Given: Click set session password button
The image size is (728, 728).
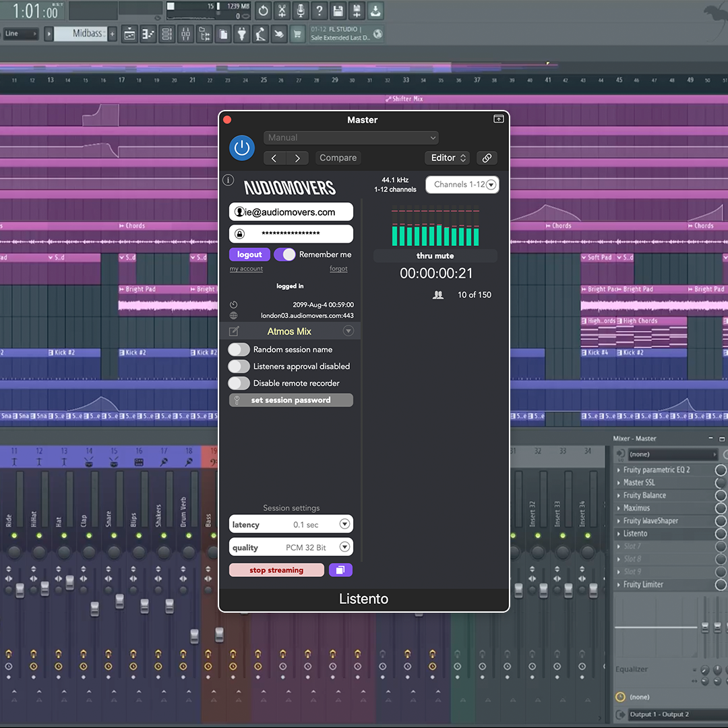Looking at the screenshot, I should point(291,400).
